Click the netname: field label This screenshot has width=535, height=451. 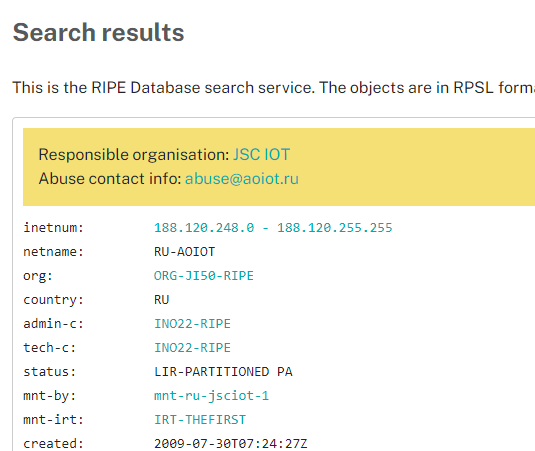[54, 252]
